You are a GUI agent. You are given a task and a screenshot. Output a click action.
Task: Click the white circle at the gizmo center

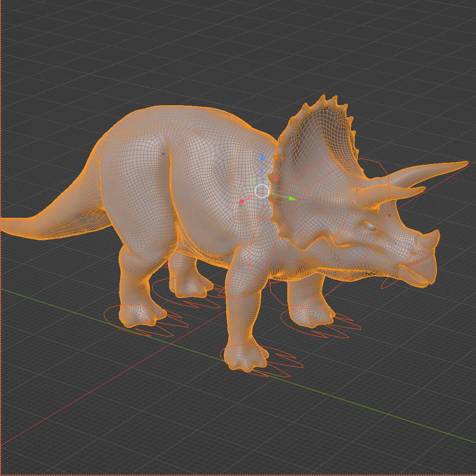[262, 191]
